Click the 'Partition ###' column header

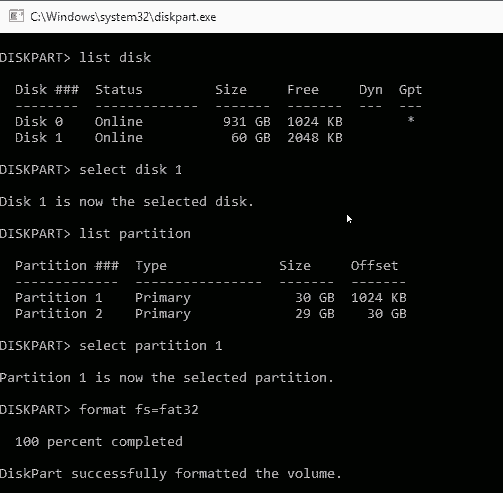pos(67,266)
